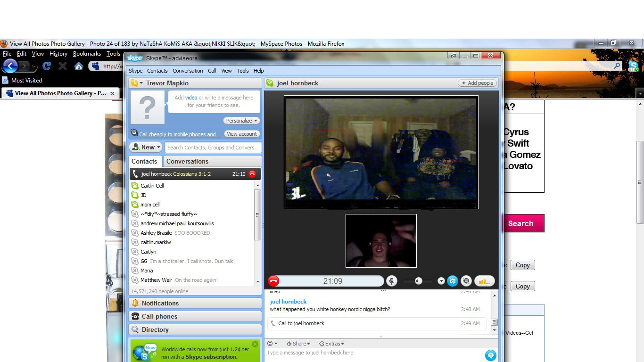Screen dimensions: 644x362
Task: Click the question mark profile picture
Action: [148, 107]
